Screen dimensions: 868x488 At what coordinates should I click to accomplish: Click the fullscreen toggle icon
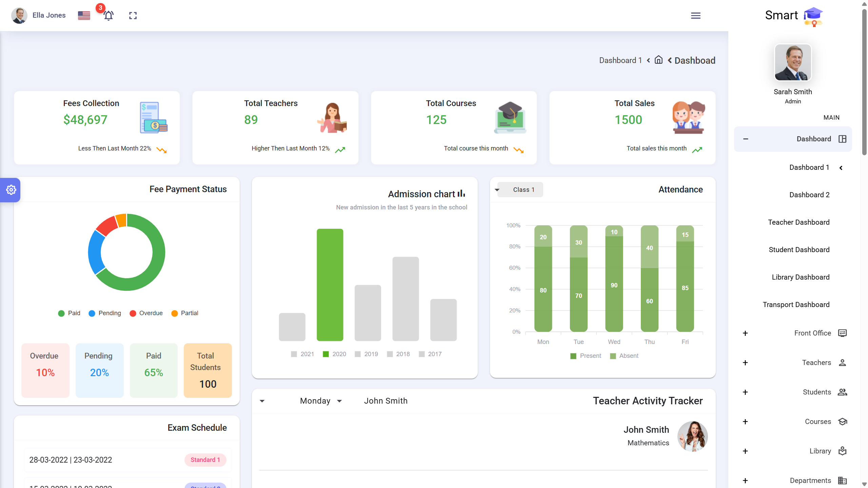pyautogui.click(x=133, y=16)
